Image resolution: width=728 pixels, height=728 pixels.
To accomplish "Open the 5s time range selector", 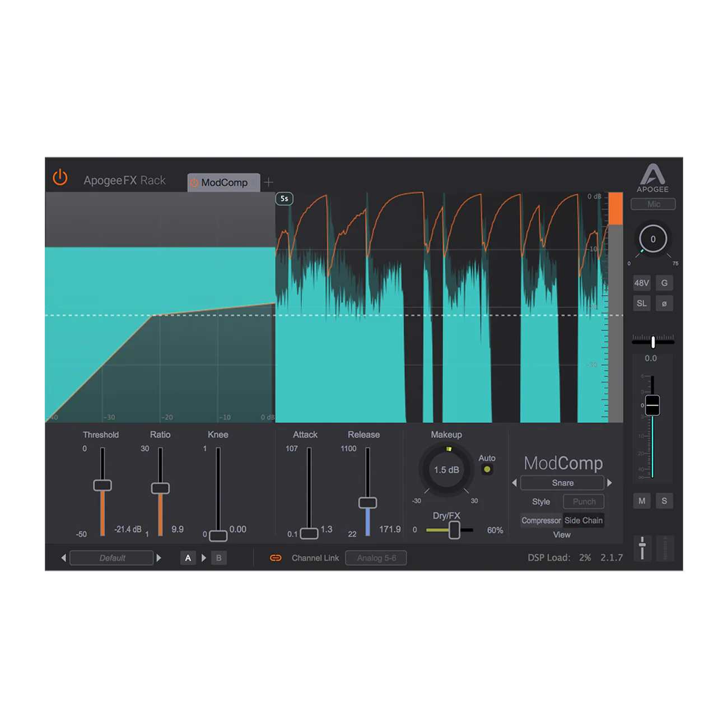I will 284,199.
